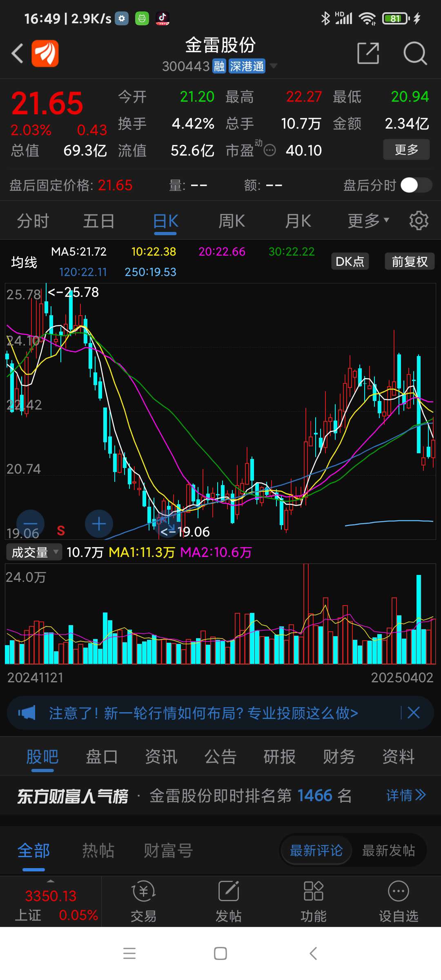This screenshot has height=980, width=441.
Task: Open 更多 chart period dropdown
Action: 368,221
